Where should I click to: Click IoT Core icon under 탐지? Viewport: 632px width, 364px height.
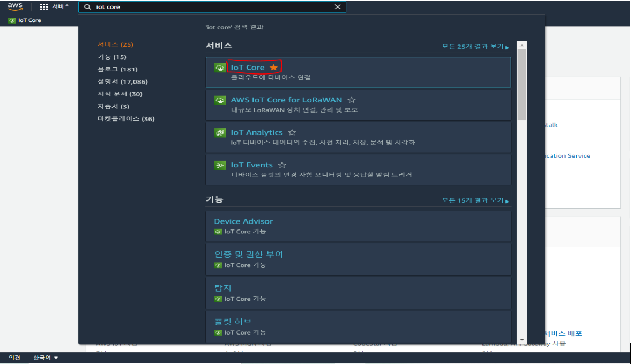pyautogui.click(x=218, y=299)
